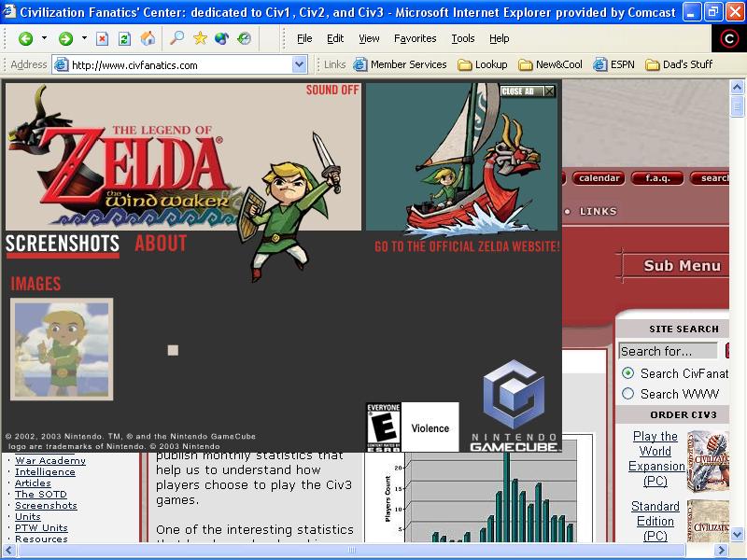Click the vertical scrollbar down arrow

[x=737, y=534]
